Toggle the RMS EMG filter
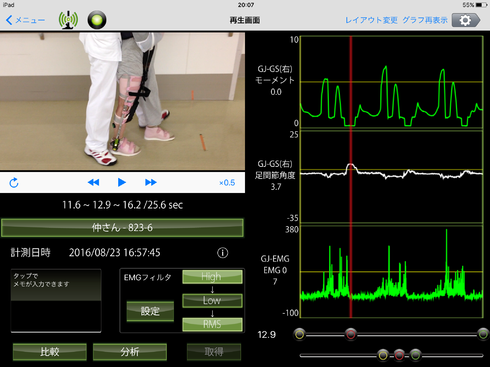The width and height of the screenshot is (490, 367). point(212,324)
